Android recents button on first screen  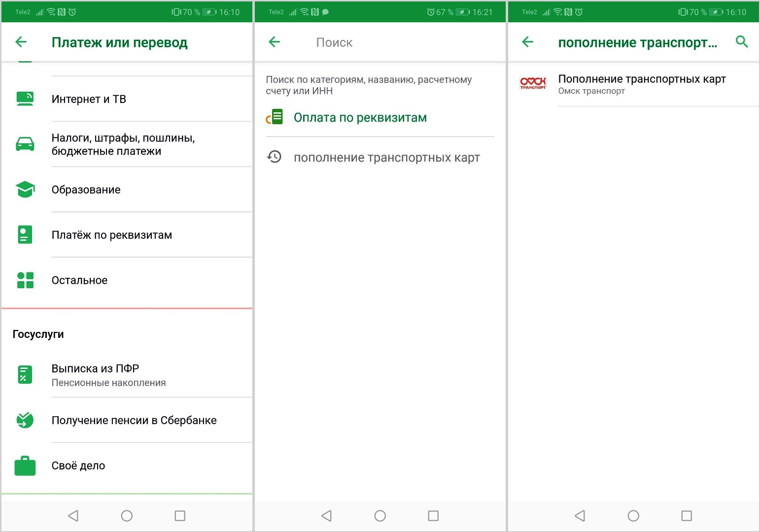click(x=180, y=516)
